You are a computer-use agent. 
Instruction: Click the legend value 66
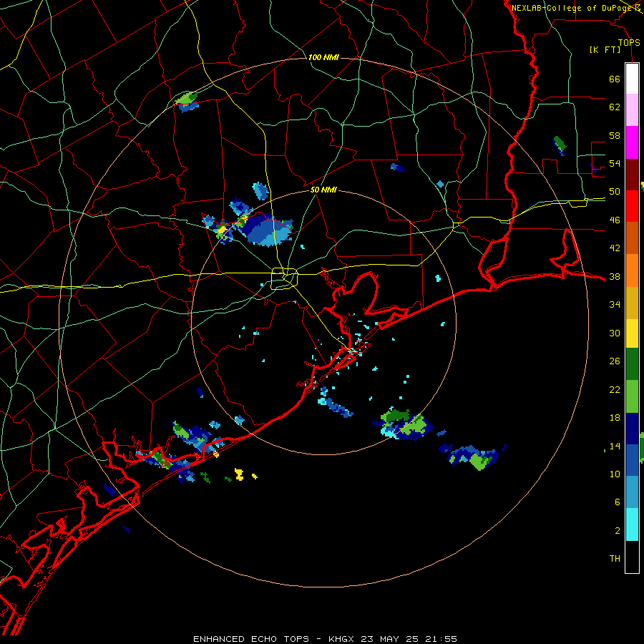(615, 79)
